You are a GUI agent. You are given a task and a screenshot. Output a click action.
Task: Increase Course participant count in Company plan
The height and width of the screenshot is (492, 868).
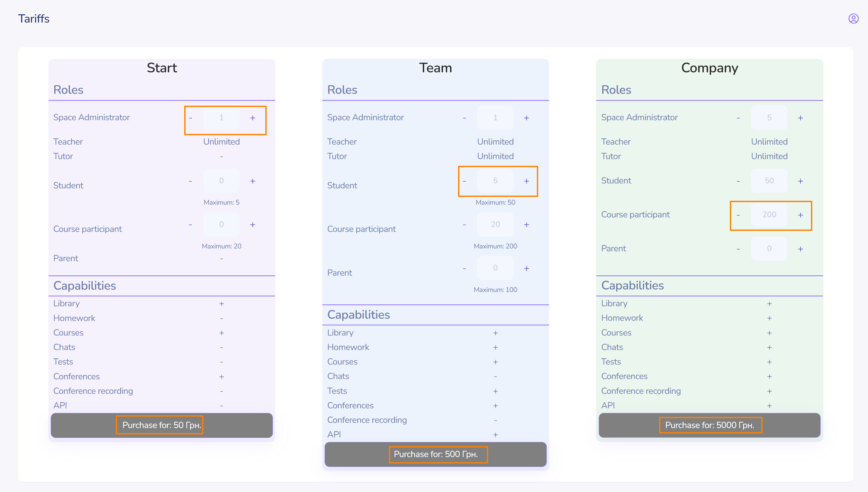click(x=800, y=215)
